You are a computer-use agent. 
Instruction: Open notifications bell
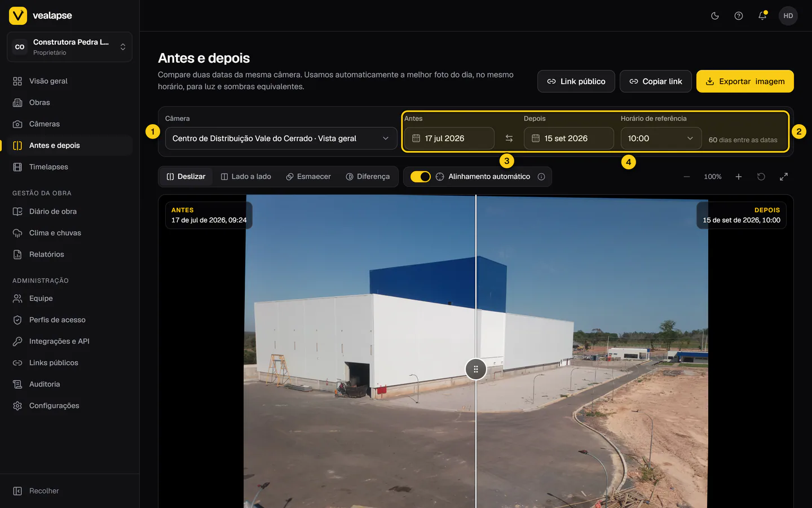point(762,16)
